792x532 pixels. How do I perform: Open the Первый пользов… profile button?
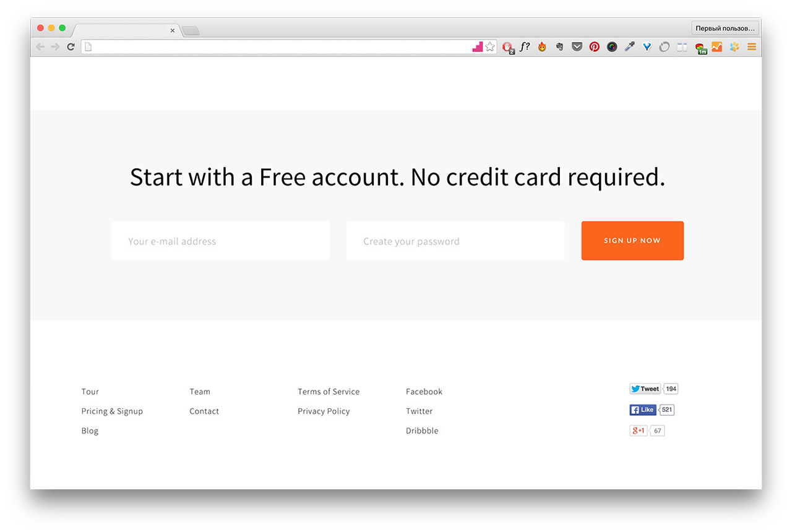pos(725,28)
